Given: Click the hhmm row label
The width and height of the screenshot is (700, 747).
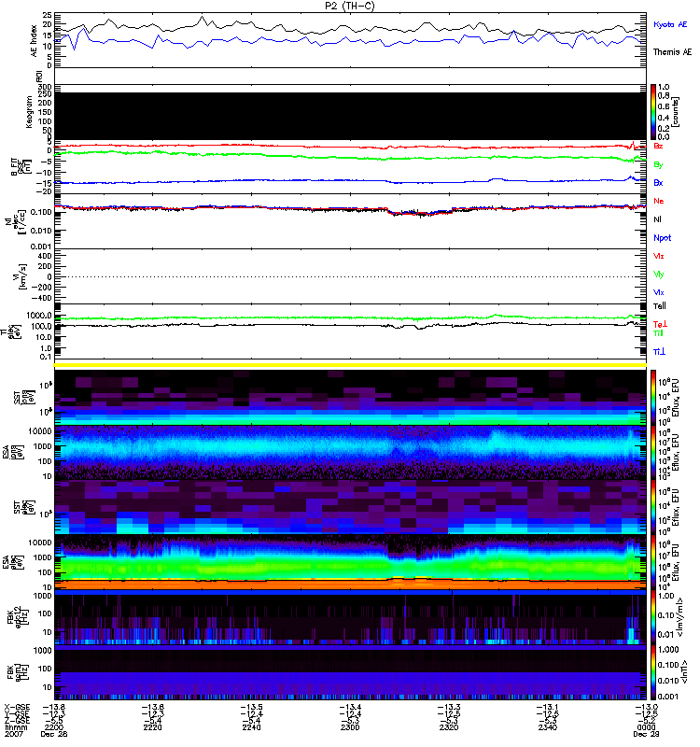Looking at the screenshot, I should [x=16, y=727].
